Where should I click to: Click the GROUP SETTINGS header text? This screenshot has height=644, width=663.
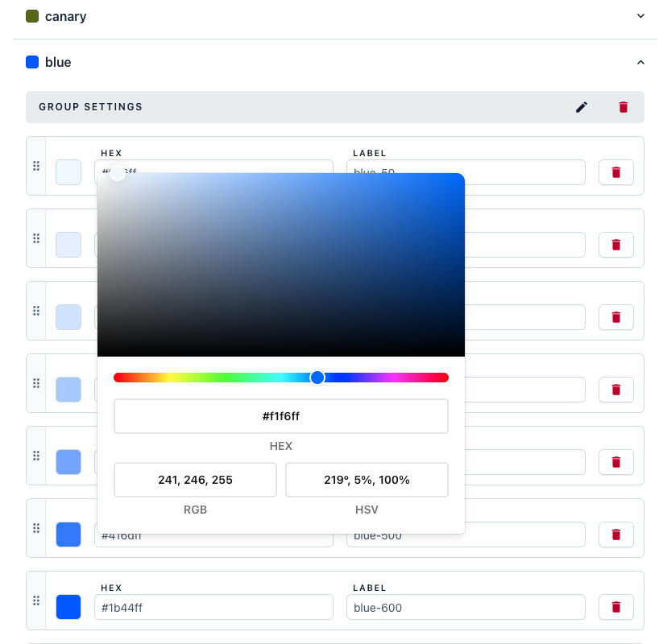click(90, 107)
